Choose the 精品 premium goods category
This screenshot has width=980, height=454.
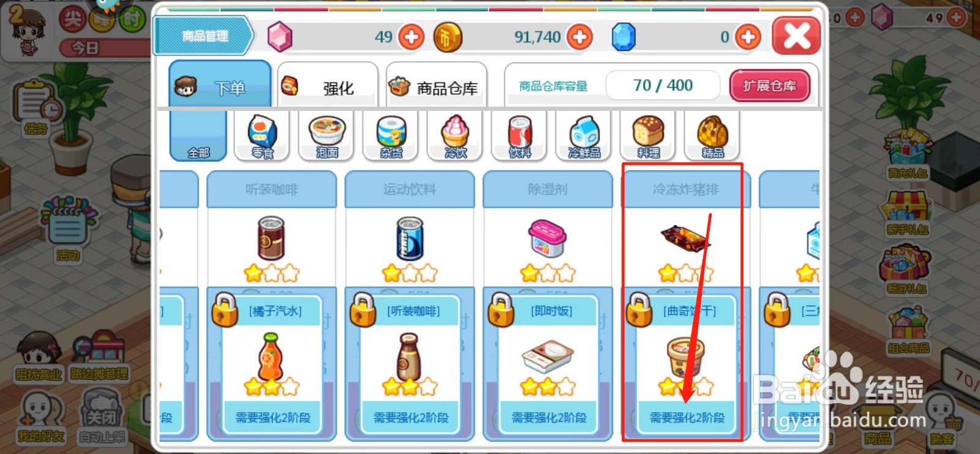[x=712, y=135]
